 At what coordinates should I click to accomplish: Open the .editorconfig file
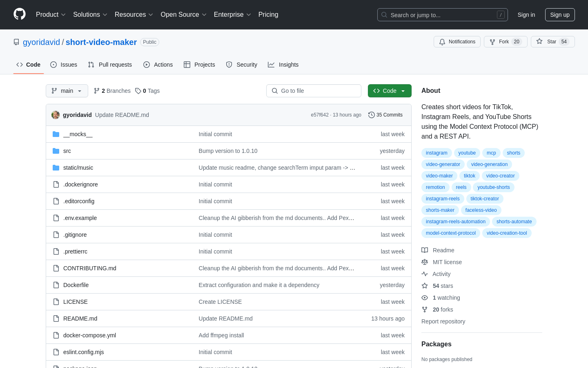click(79, 201)
